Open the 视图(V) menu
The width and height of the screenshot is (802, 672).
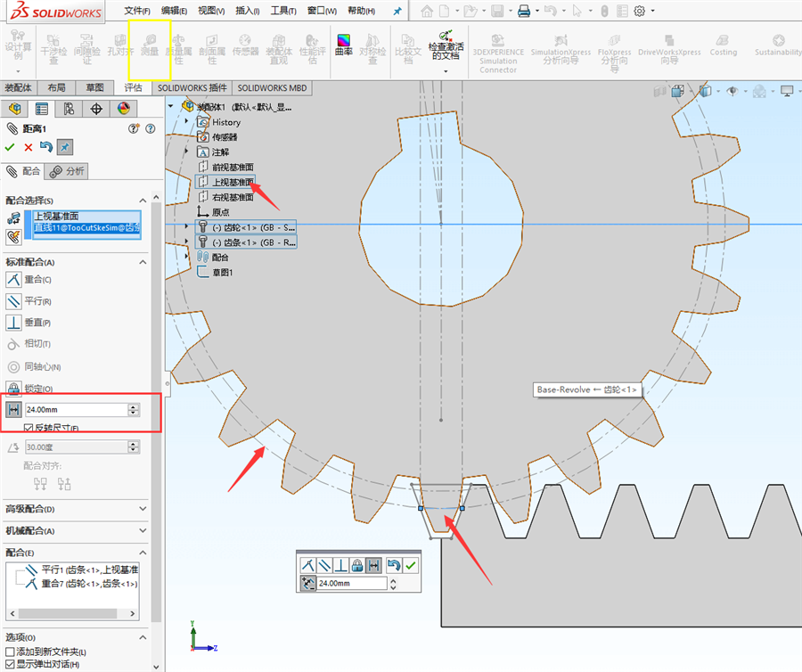(x=211, y=11)
